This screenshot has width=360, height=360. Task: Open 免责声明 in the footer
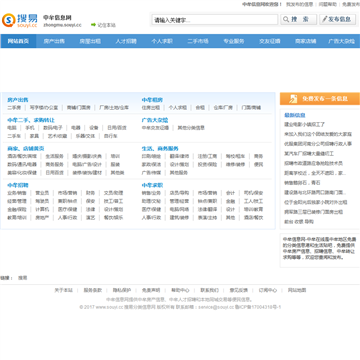[x=151, y=290]
